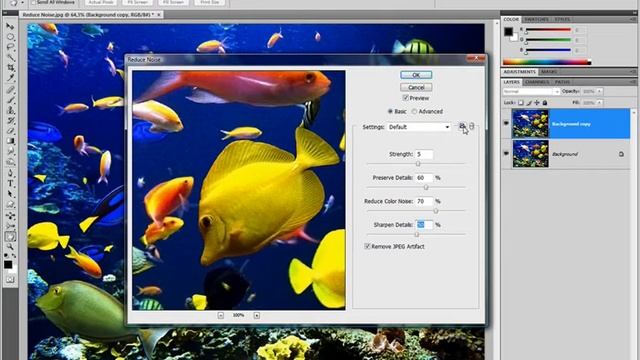Select the Eyedropper tool
The height and width of the screenshot is (360, 640).
point(10,78)
